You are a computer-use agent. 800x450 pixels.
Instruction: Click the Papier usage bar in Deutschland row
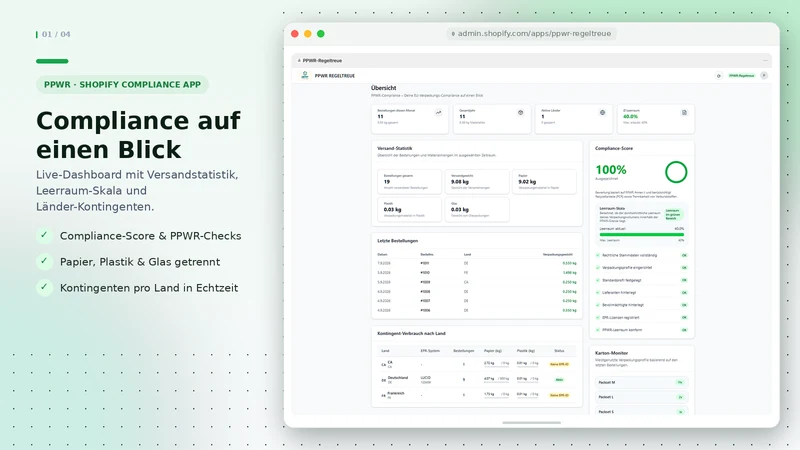[x=496, y=382]
